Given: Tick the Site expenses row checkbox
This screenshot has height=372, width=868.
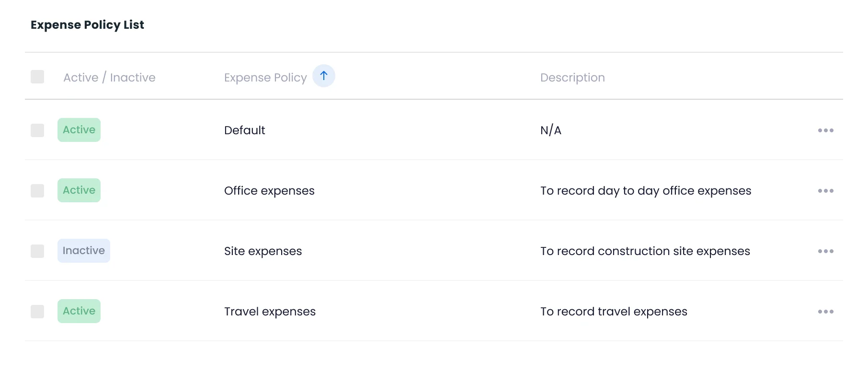Looking at the screenshot, I should [37, 251].
